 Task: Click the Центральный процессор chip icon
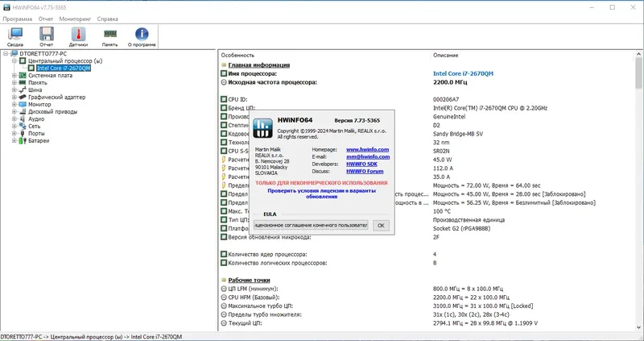(23, 61)
